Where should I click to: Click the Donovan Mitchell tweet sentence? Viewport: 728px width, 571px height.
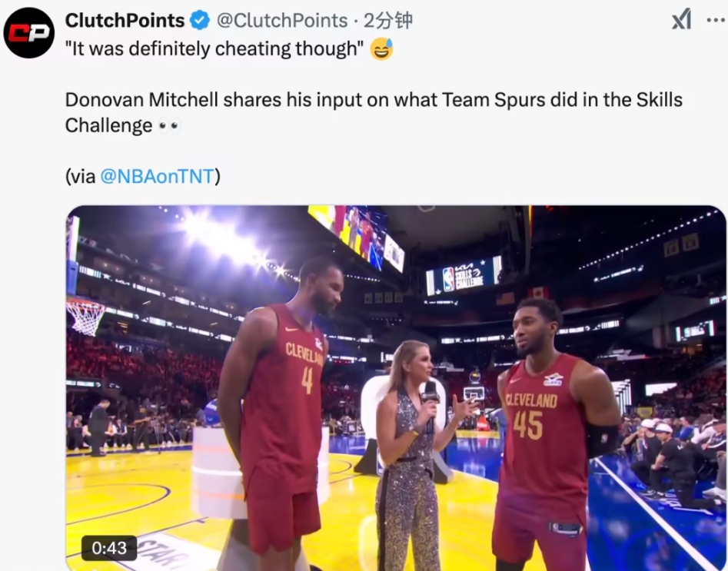[x=374, y=113]
